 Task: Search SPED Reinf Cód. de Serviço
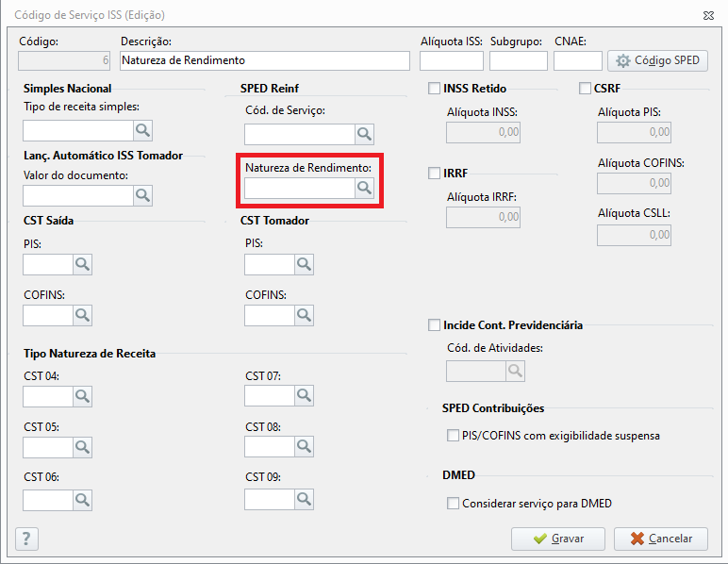point(364,135)
